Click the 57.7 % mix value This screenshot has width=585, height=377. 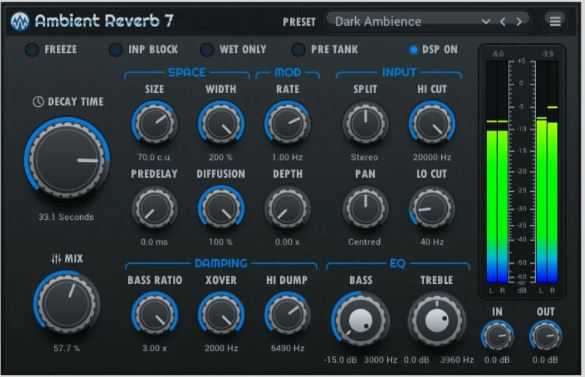[x=66, y=348]
